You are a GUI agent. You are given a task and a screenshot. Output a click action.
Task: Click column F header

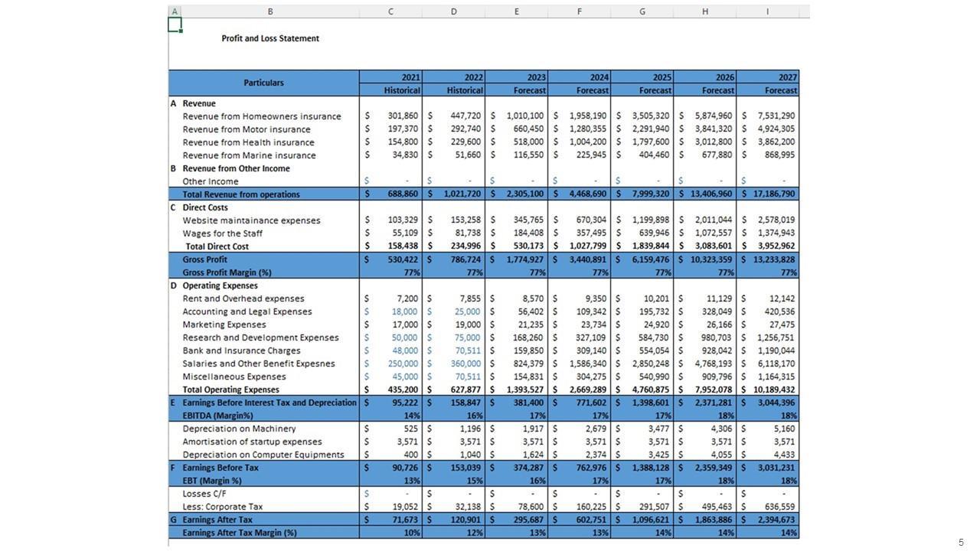[579, 11]
